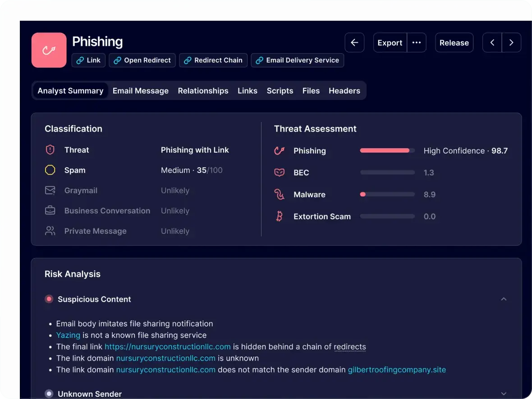Select the Business Conversation briefcase icon
The width and height of the screenshot is (532, 399).
click(50, 210)
